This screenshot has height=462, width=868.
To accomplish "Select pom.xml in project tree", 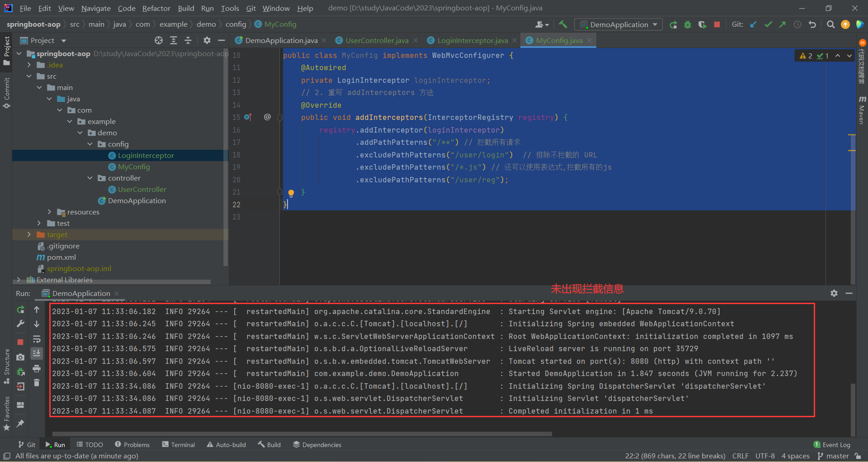I will click(61, 257).
